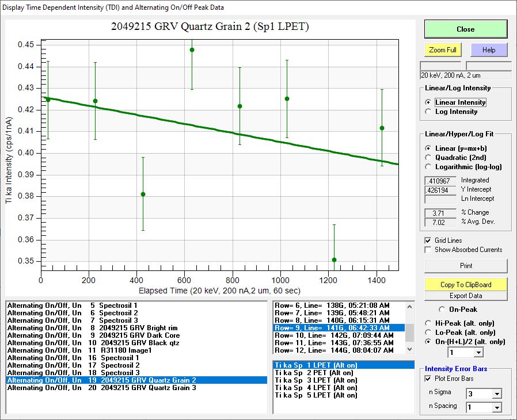Image resolution: width=517 pixels, height=420 pixels.
Task: Select Logarithmic (log-log) fit
Action: [428, 167]
